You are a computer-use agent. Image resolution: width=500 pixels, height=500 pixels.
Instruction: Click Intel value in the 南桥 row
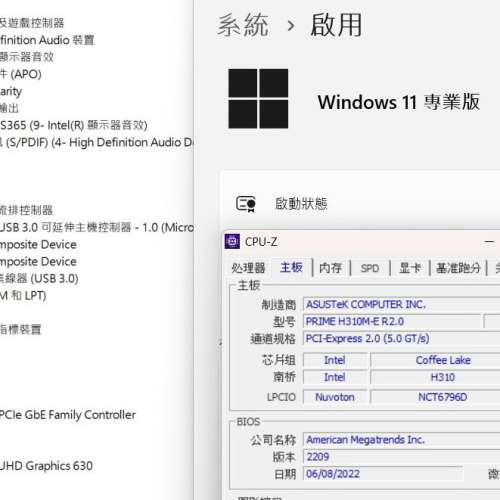click(335, 377)
